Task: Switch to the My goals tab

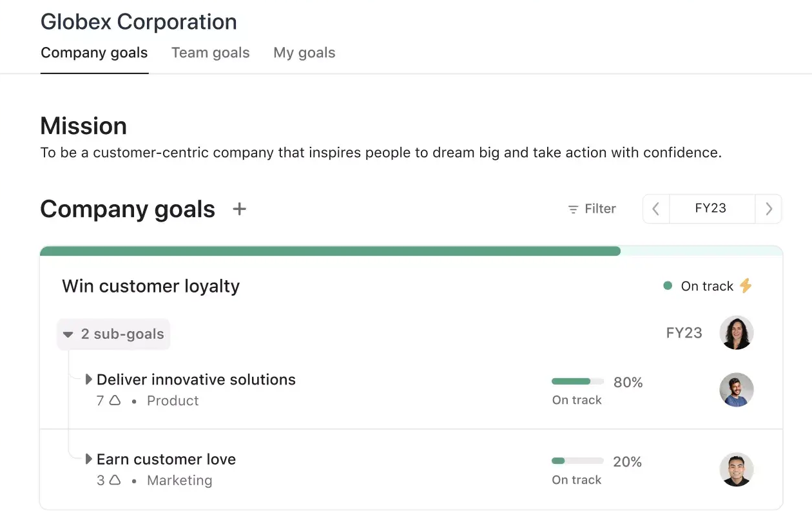Action: coord(304,53)
